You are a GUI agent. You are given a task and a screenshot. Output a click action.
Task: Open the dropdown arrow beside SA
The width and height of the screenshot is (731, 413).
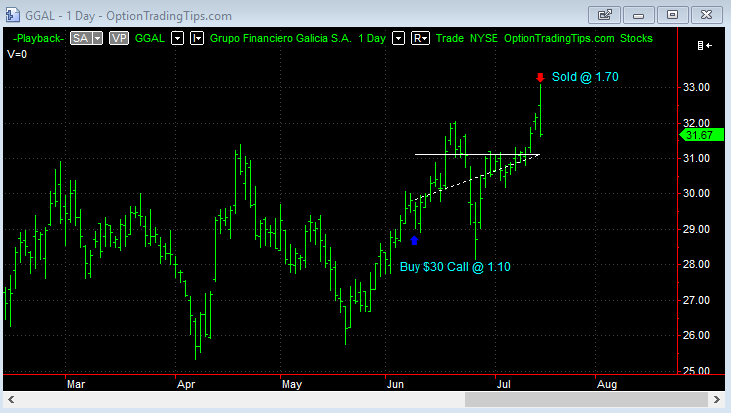[97, 38]
